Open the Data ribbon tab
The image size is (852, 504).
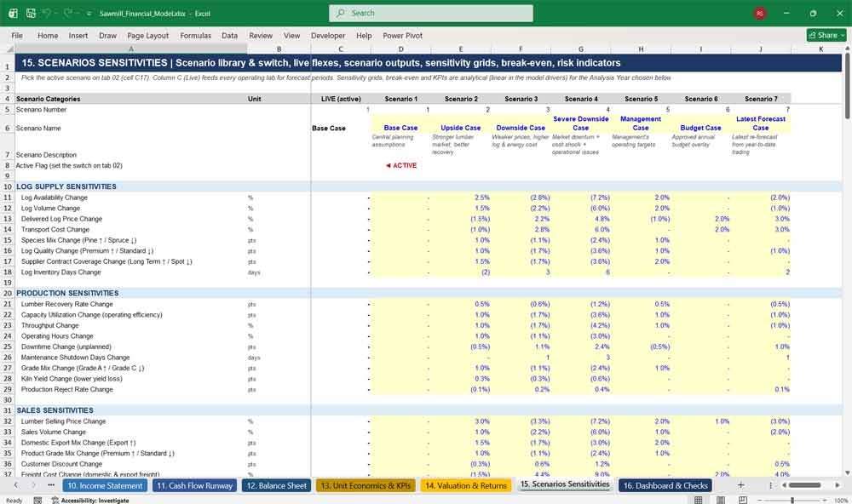point(229,35)
